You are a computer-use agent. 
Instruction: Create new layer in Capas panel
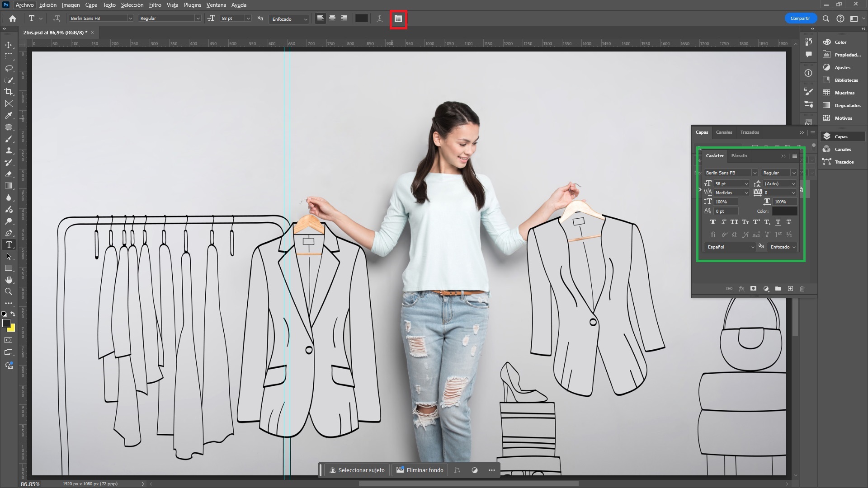pos(790,289)
